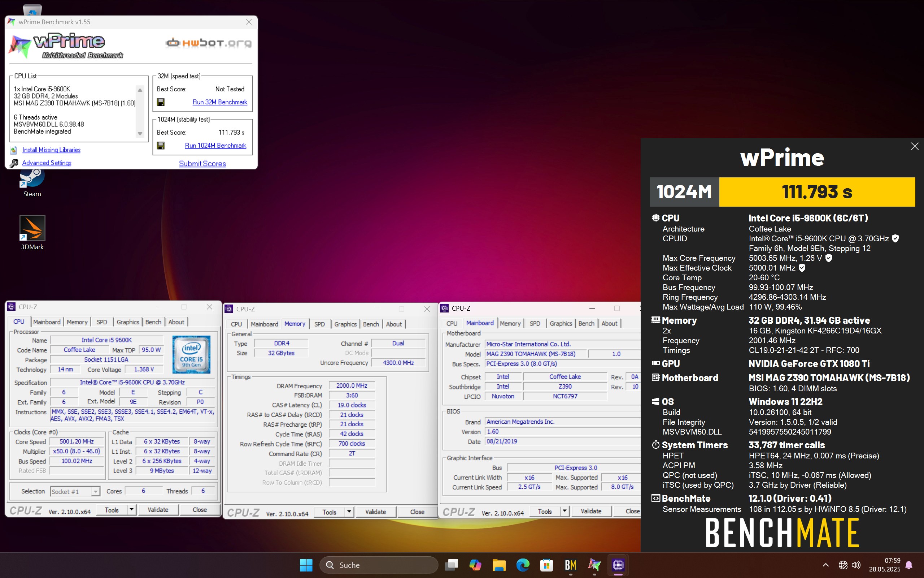Click the CPU List scroll up arrow
This screenshot has width=924, height=578.
pyautogui.click(x=140, y=90)
